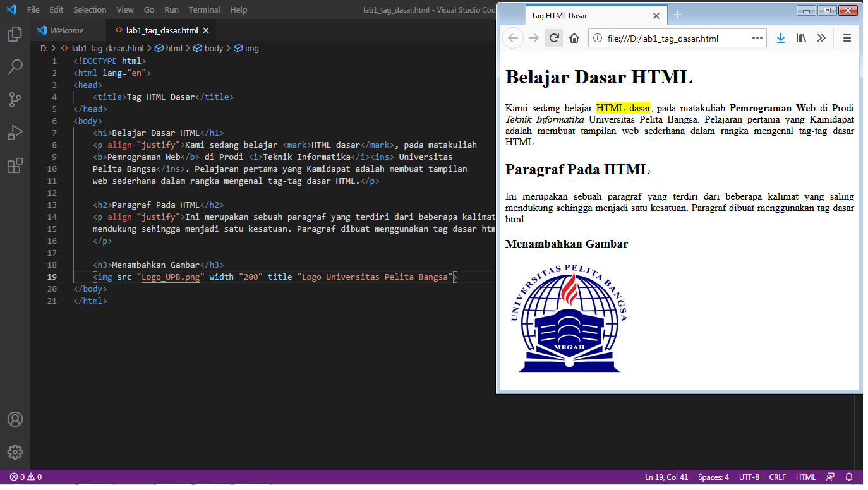Click the VS Code logo in title bar
This screenshot has width=868, height=490.
click(x=11, y=9)
